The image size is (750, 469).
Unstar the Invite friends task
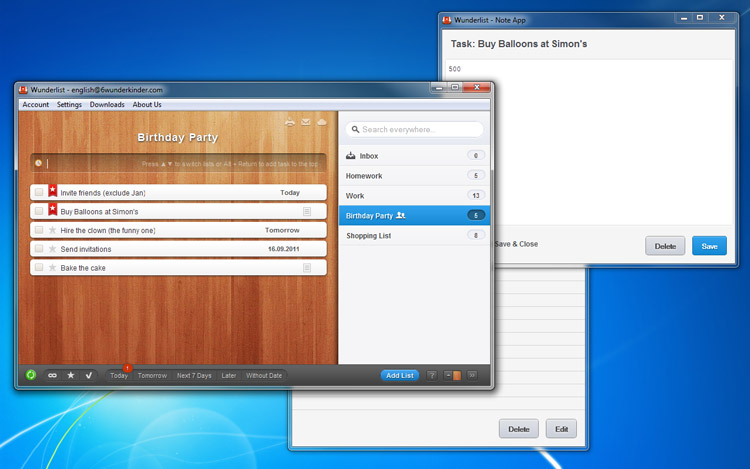[53, 191]
